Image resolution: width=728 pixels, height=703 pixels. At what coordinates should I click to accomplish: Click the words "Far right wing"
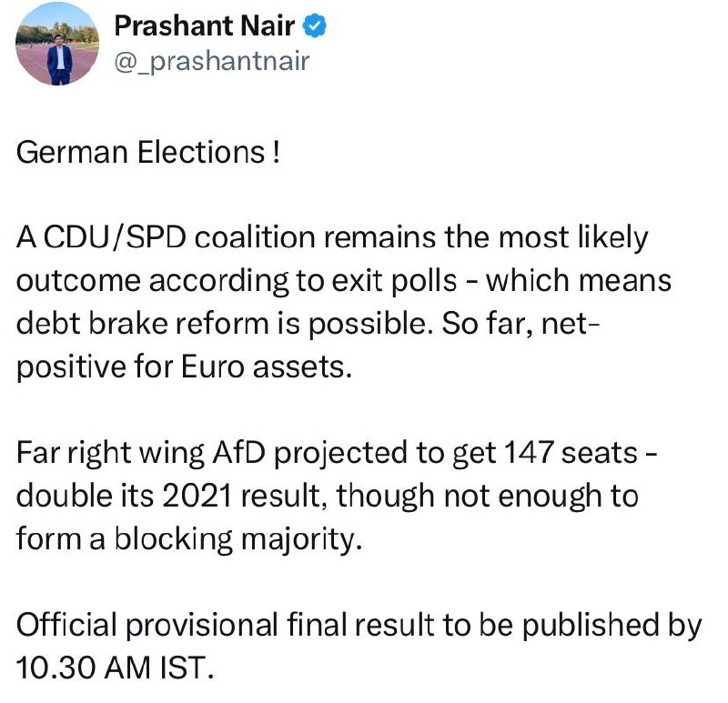point(110,452)
